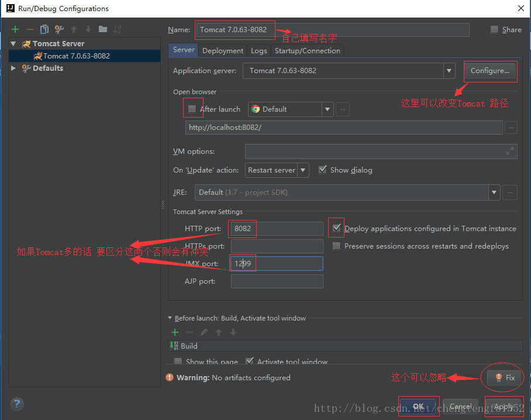The width and height of the screenshot is (531, 420).
Task: Select Tomcat 7.0.63-8082 configuration in tree
Action: (x=84, y=56)
